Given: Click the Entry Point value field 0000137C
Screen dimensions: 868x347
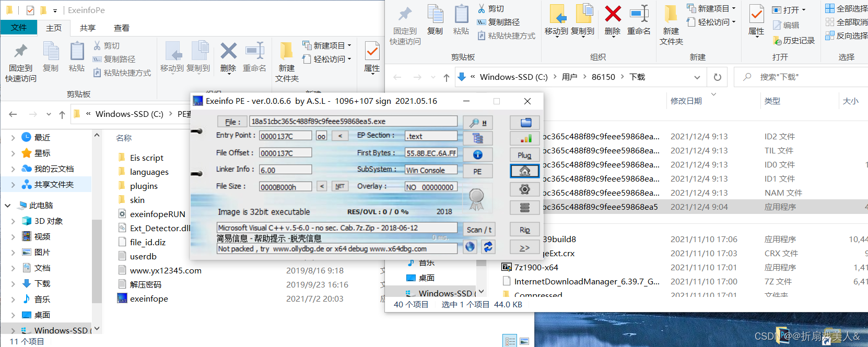Looking at the screenshot, I should tap(286, 136).
